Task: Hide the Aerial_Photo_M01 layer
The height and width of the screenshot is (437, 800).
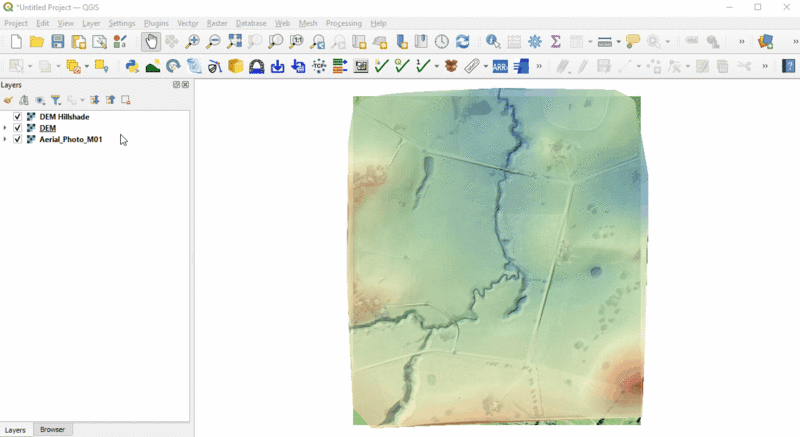Action: pyautogui.click(x=18, y=140)
